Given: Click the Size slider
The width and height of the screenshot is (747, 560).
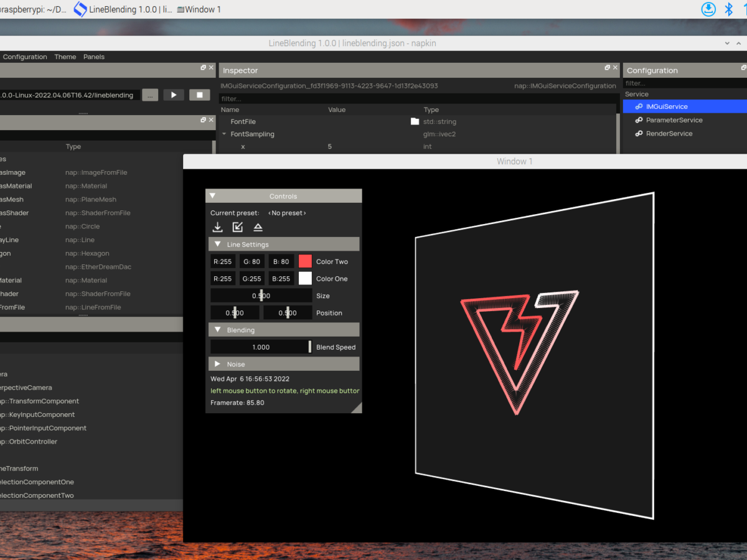Looking at the screenshot, I should pos(261,296).
